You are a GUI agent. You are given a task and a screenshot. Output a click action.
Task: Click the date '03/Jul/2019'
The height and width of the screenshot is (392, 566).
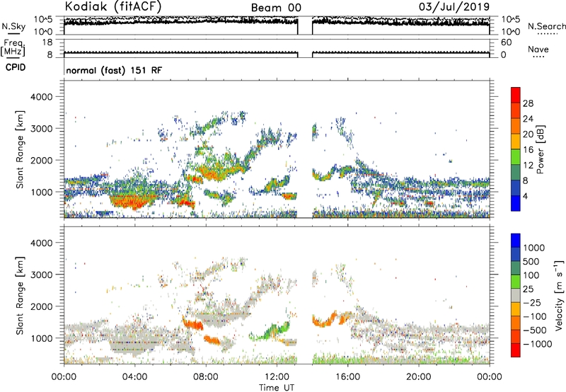454,7
